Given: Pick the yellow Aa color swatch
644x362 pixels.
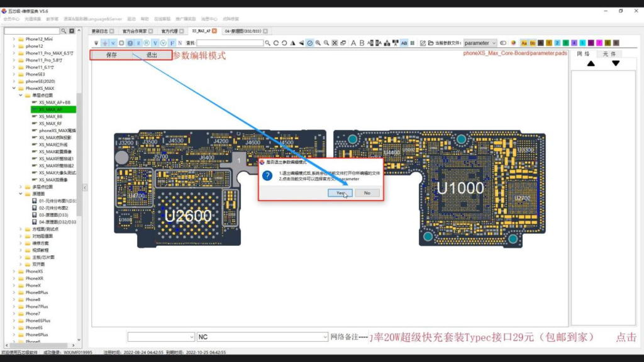Looking at the screenshot, I should click(x=524, y=43).
